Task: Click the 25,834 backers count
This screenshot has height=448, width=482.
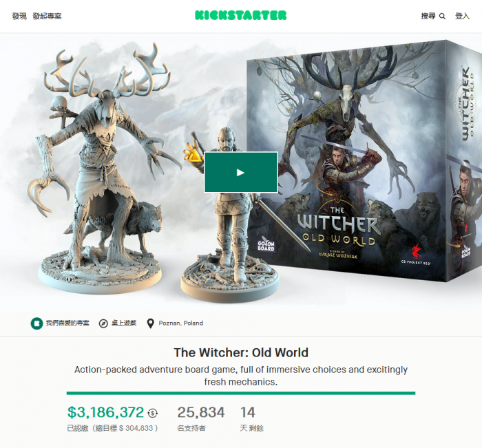Action: [x=201, y=412]
